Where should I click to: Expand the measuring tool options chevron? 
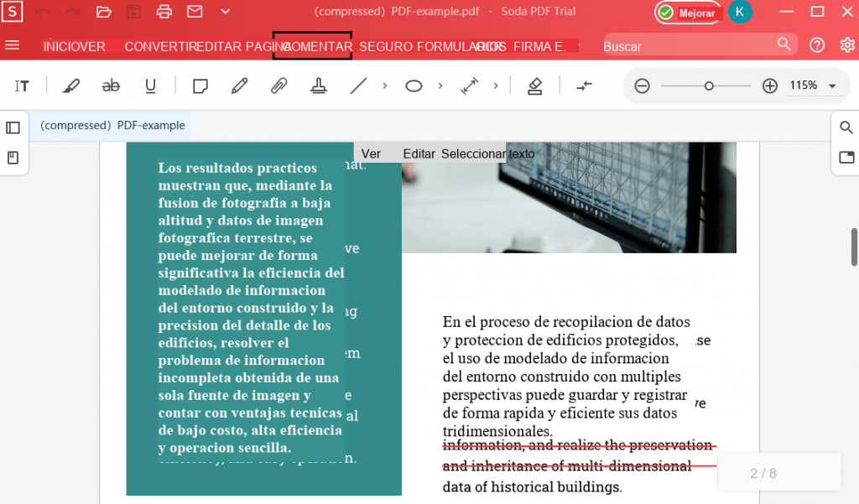(x=496, y=86)
